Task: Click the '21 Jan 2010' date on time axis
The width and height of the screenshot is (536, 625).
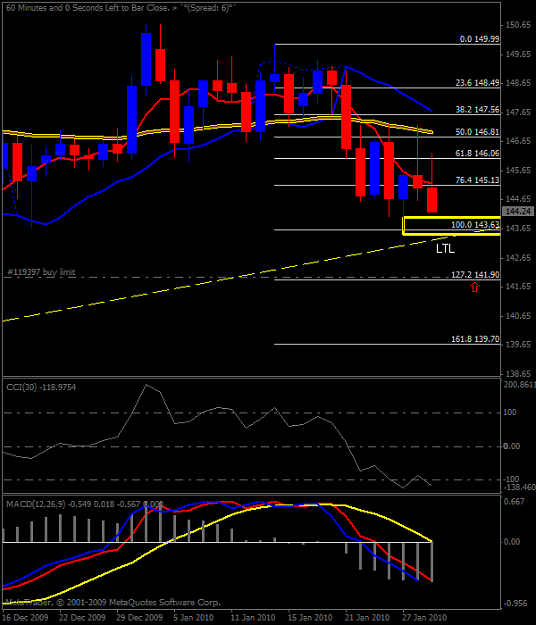Action: coord(367,617)
